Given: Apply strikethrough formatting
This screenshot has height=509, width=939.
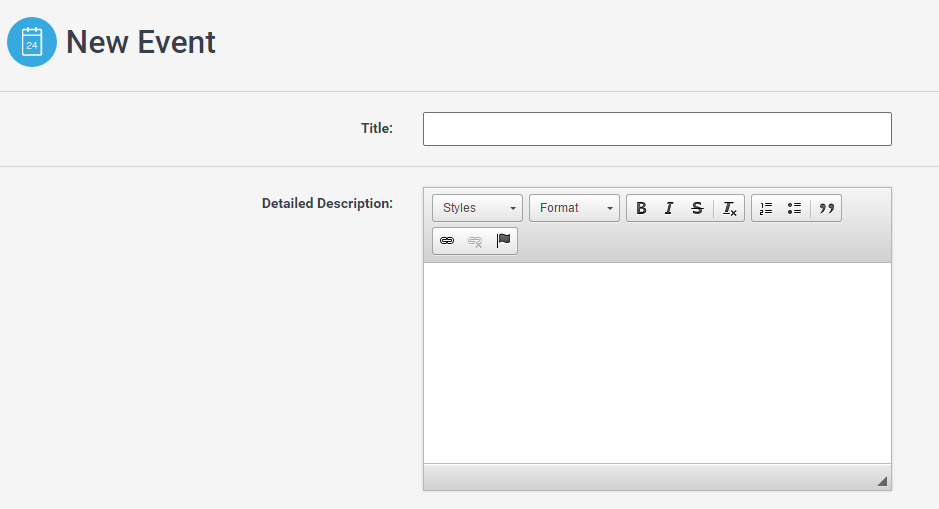Looking at the screenshot, I should [697, 208].
